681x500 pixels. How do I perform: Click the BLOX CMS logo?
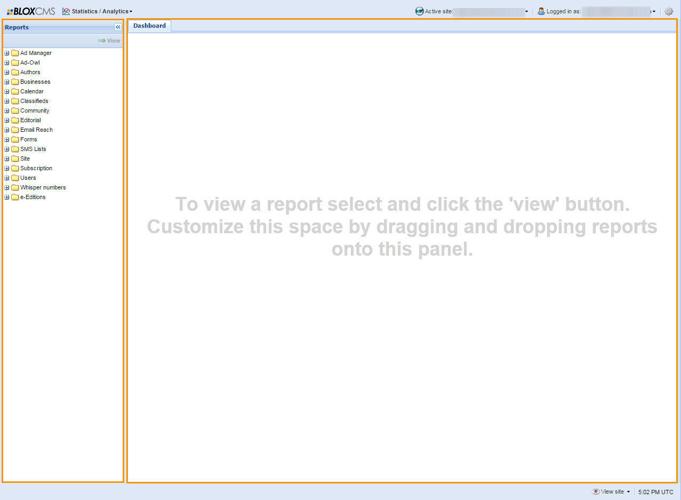coord(31,11)
